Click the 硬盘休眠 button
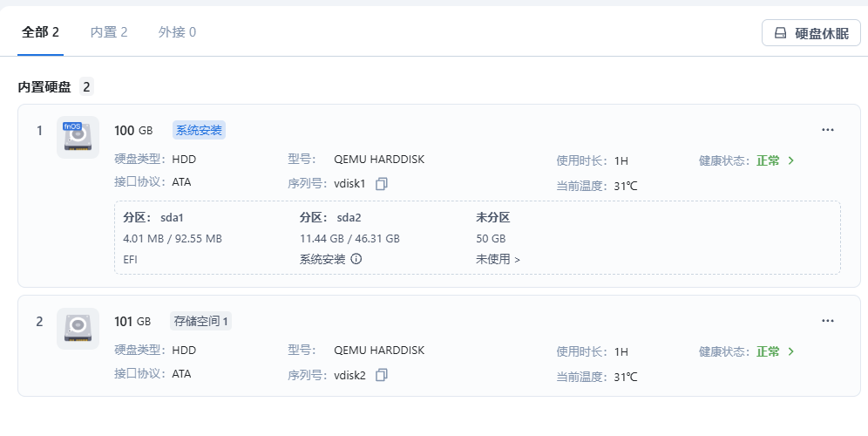Image resolution: width=868 pixels, height=436 pixels. 811,33
